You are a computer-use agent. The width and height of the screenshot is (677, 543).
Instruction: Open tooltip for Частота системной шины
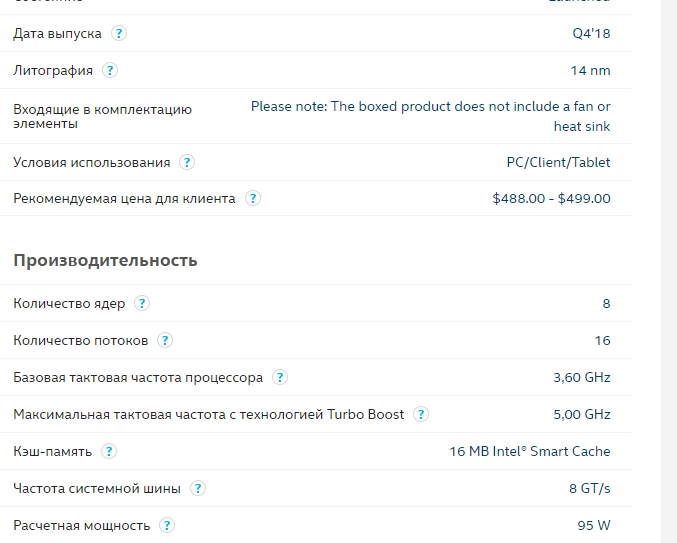click(x=198, y=489)
